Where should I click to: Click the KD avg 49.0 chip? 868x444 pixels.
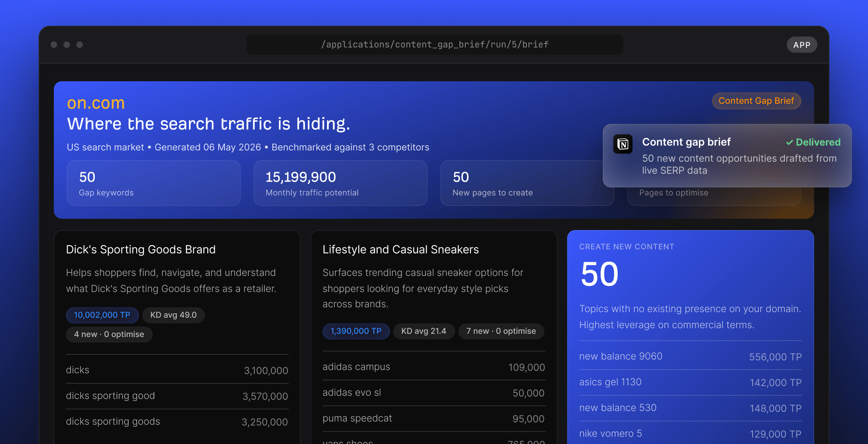[174, 315]
